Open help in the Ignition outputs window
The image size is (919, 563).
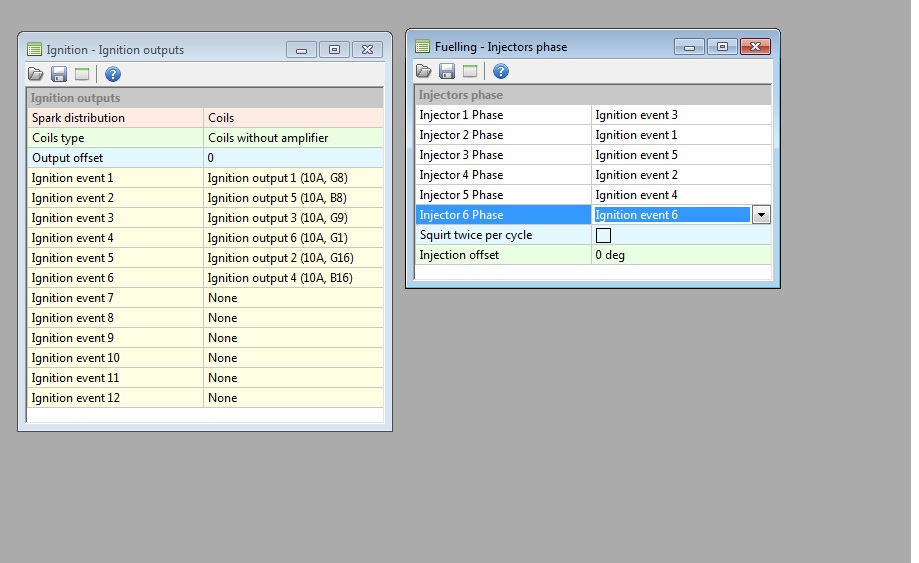click(113, 74)
